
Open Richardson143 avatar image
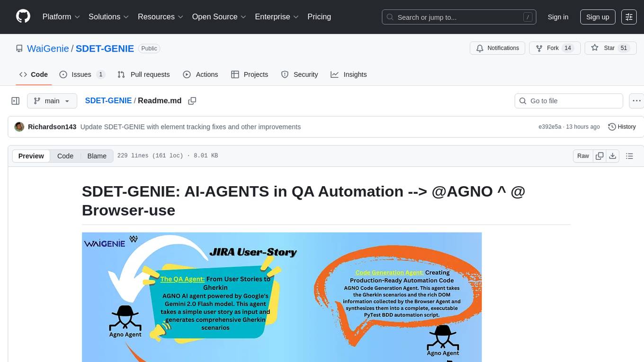pos(19,127)
